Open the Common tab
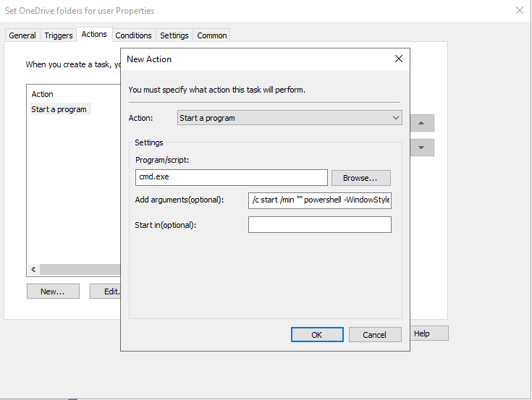The image size is (532, 400). 211,35
